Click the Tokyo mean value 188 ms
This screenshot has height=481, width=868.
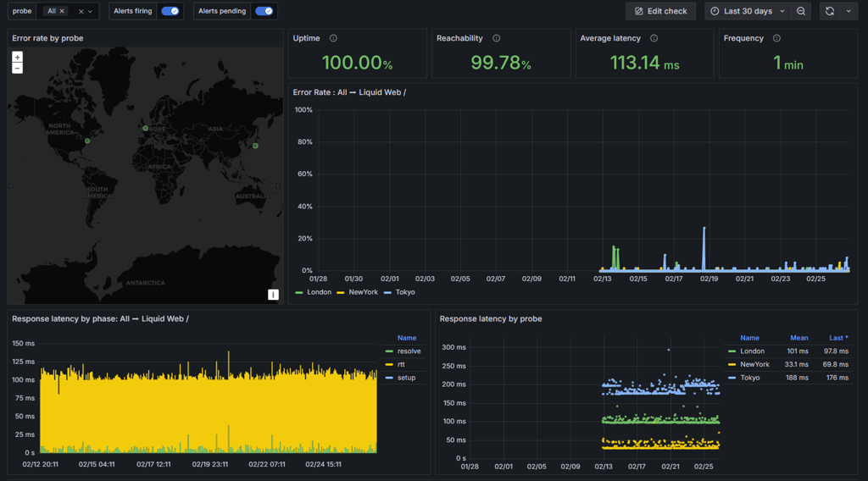(797, 378)
